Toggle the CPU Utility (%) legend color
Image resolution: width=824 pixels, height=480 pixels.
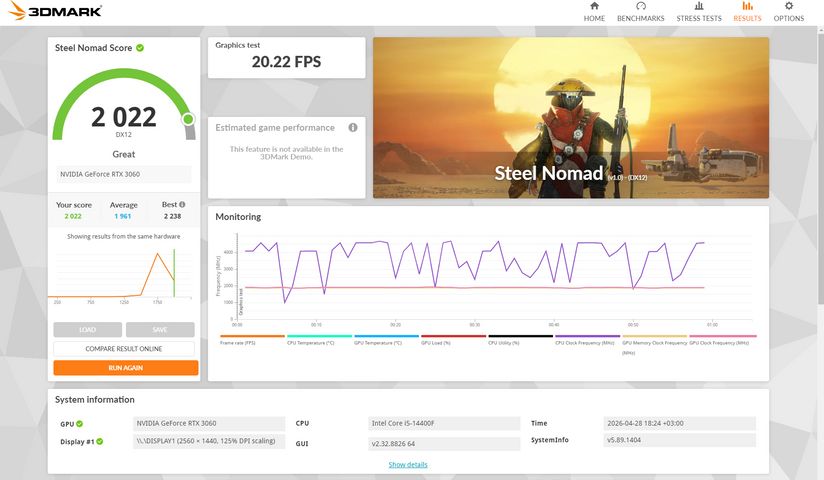coord(520,336)
